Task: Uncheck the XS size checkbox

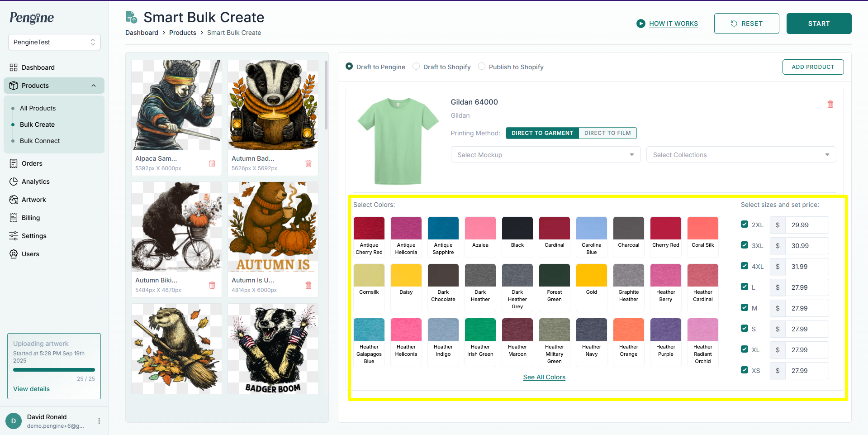Action: tap(745, 370)
